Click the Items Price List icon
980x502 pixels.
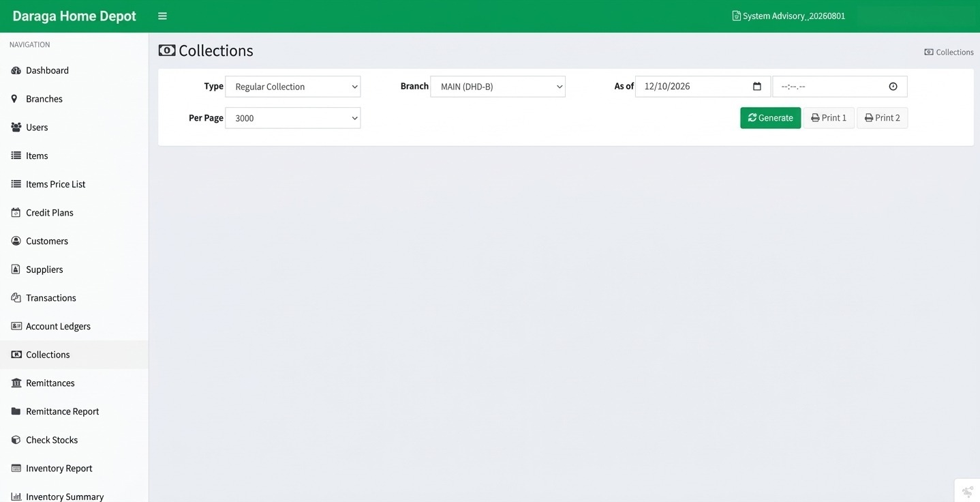pyautogui.click(x=16, y=184)
